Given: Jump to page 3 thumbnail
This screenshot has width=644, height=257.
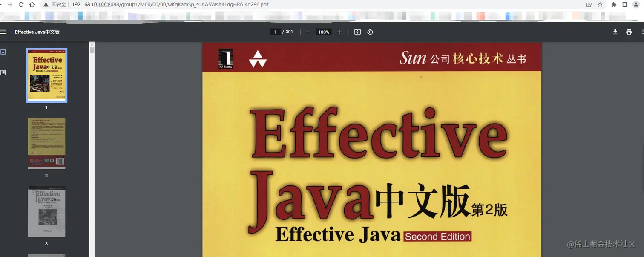Looking at the screenshot, I should [x=47, y=212].
